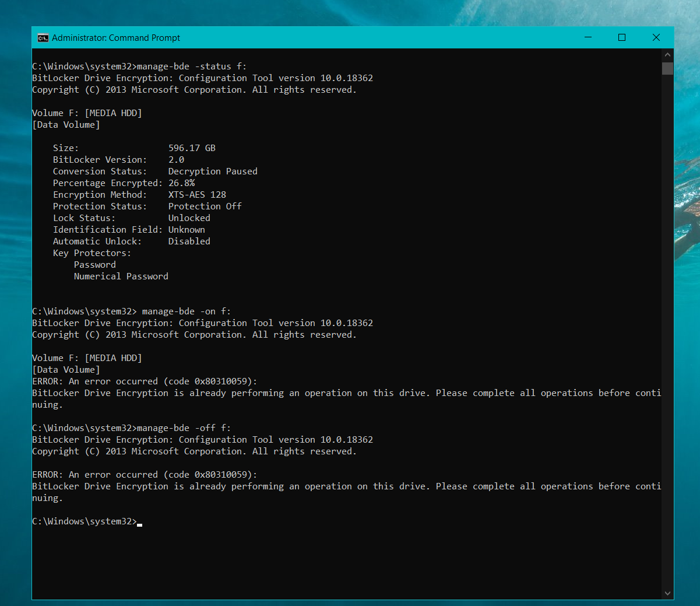This screenshot has height=606, width=700.
Task: Click the 'Protection Off' status value
Action: click(205, 206)
